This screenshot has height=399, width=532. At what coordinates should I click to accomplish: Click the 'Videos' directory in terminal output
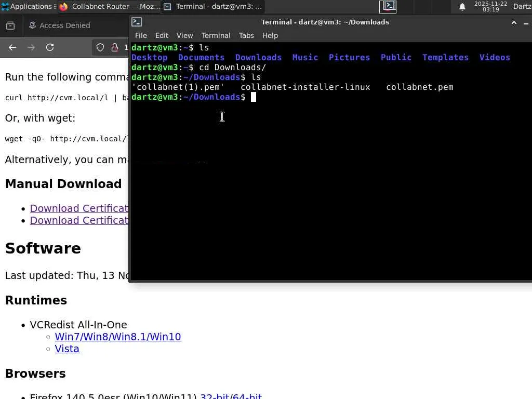point(495,57)
